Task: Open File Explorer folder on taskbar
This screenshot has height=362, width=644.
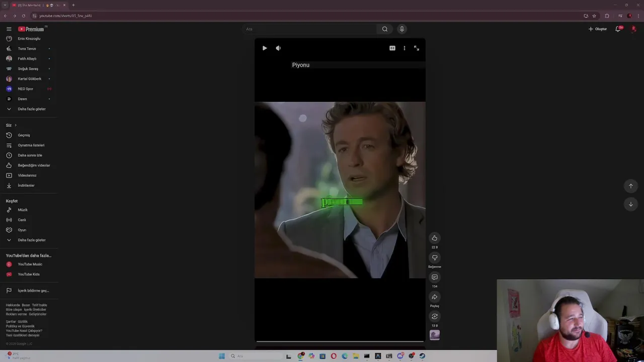Action: tap(356, 356)
